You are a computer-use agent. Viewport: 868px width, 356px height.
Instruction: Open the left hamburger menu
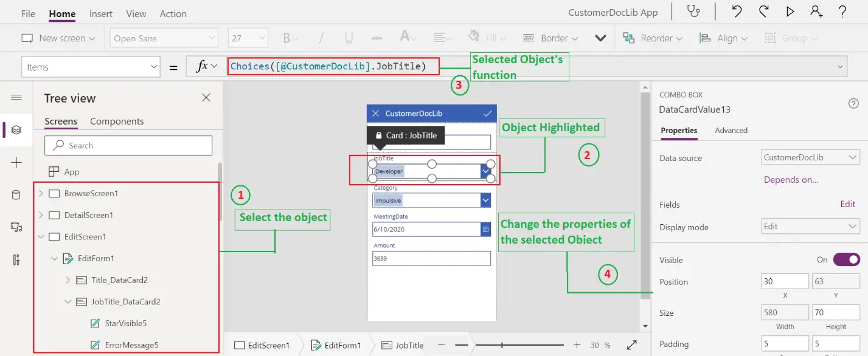click(16, 98)
